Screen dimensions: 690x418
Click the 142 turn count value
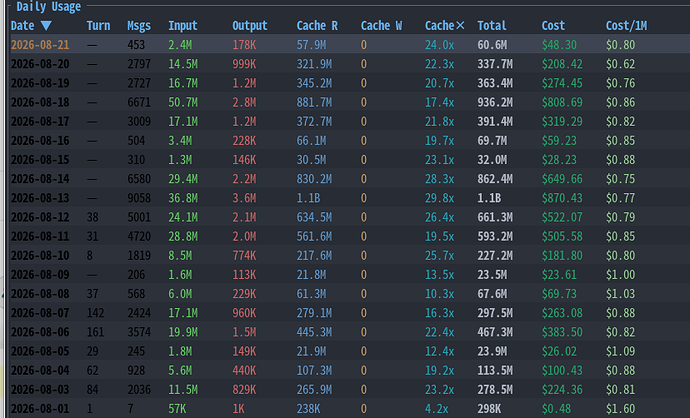(95, 313)
